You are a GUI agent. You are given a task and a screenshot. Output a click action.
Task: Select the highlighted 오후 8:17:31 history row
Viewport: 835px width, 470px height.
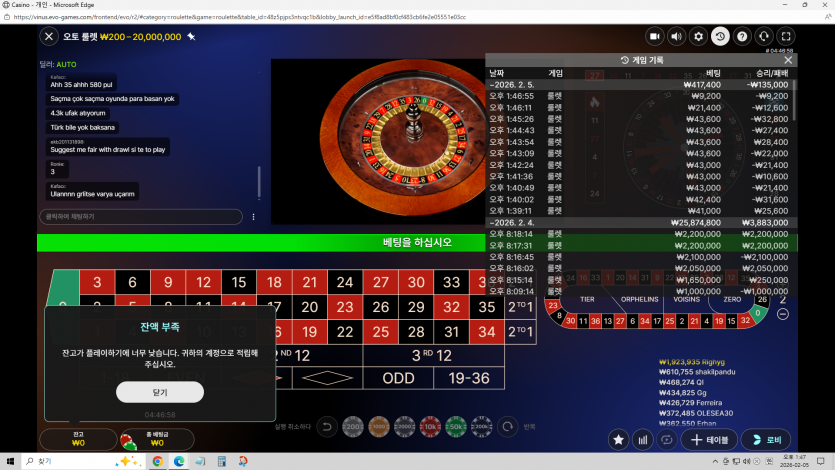coord(641,245)
